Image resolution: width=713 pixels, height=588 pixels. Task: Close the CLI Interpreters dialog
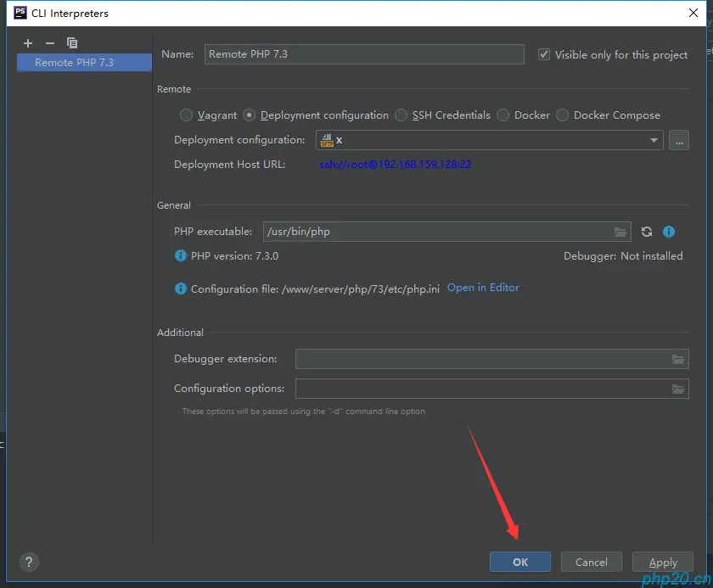tap(693, 13)
